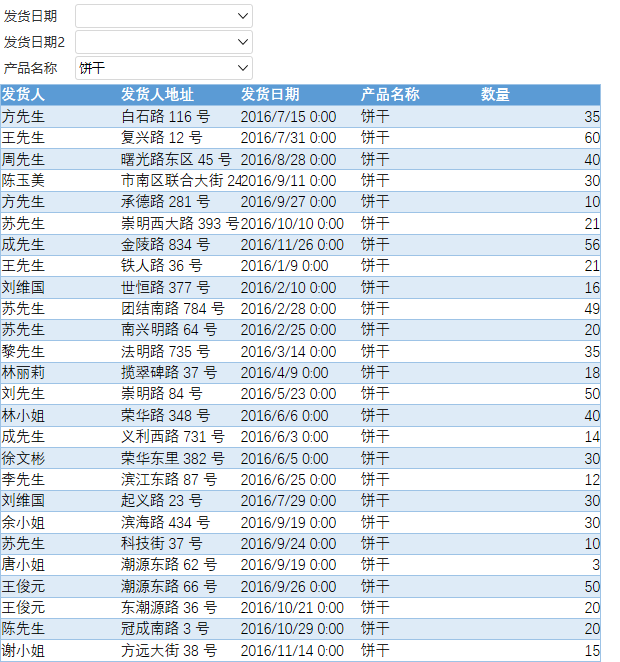Click the name cell 徐文彬
The width and height of the screenshot is (620, 662).
coord(23,459)
